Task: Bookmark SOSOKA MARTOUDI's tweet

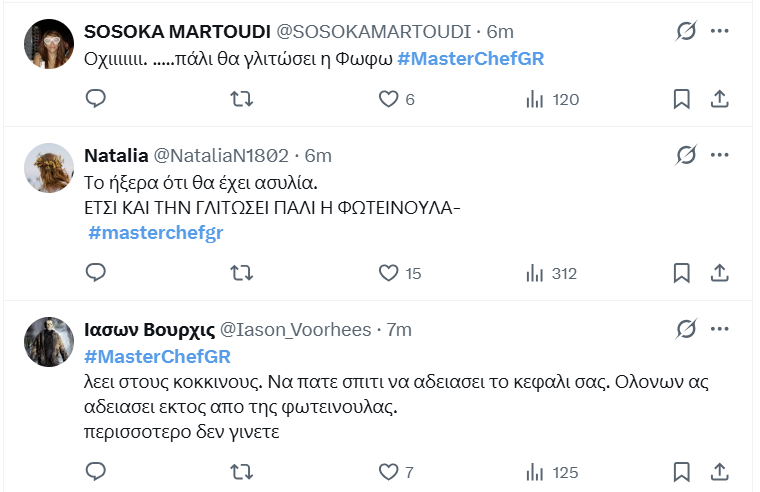Action: (681, 99)
